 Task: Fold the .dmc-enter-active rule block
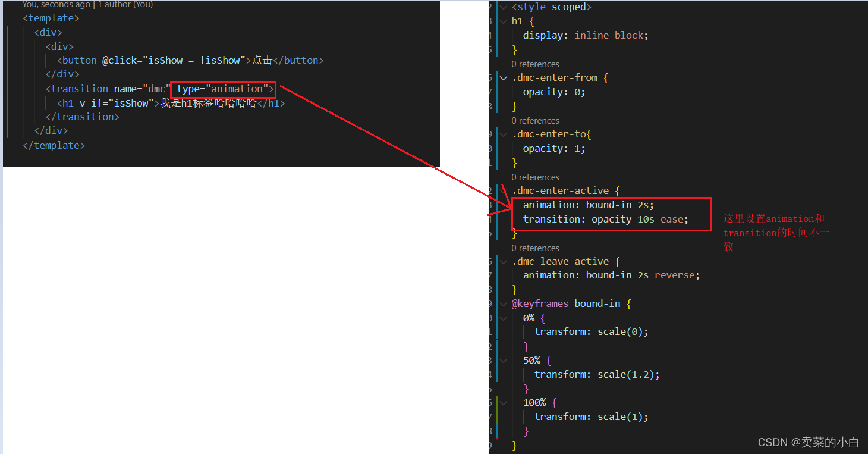504,191
